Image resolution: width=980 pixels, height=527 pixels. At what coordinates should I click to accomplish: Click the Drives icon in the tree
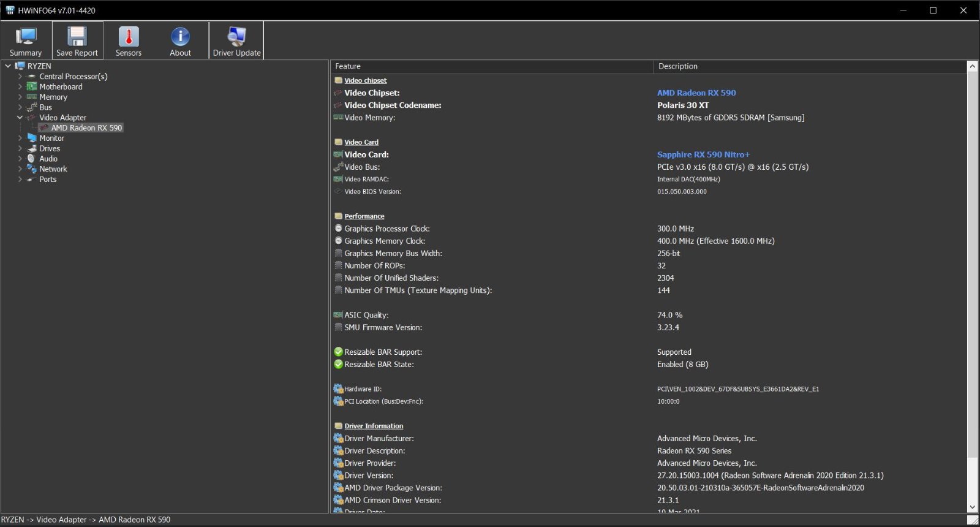32,148
